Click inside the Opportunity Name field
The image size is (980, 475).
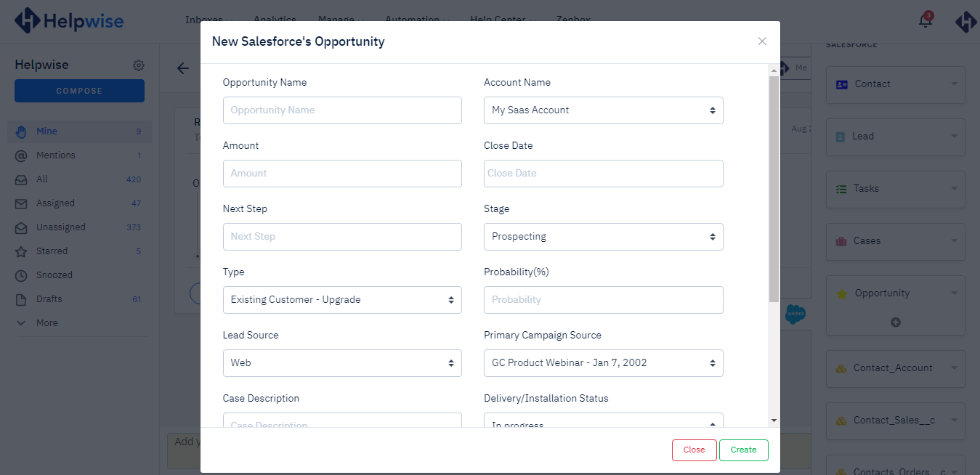coord(341,110)
